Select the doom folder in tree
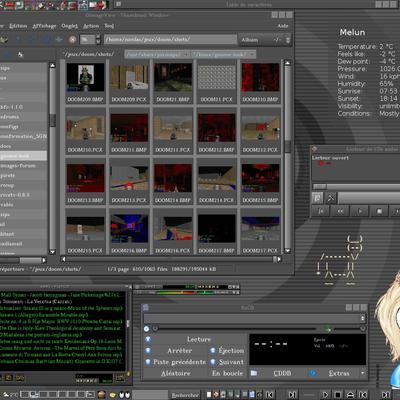The width and height of the screenshot is (400, 400). coord(23,146)
